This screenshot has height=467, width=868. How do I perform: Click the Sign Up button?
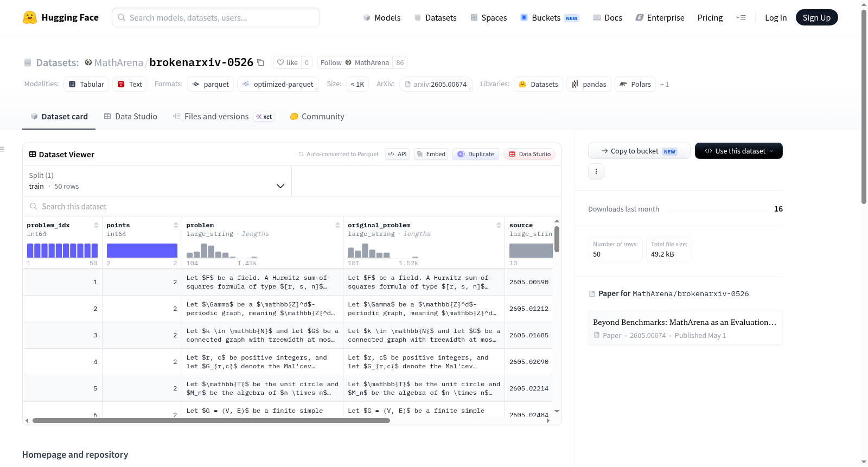point(816,17)
